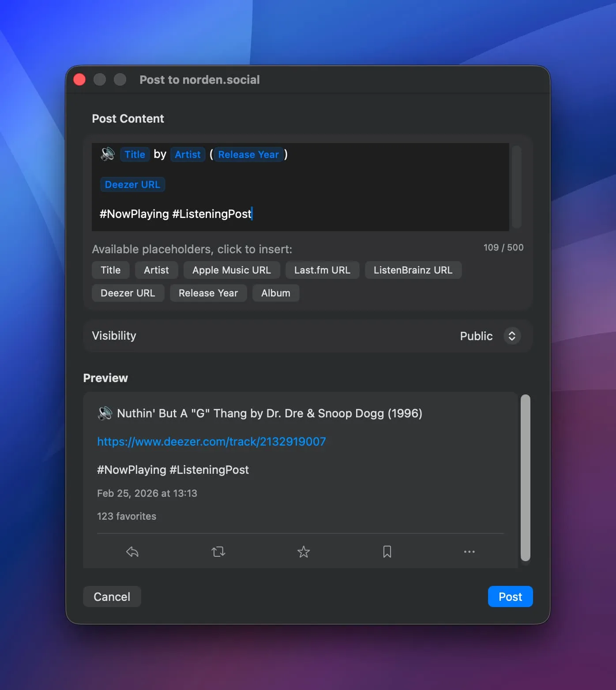Insert the Album placeholder

276,293
